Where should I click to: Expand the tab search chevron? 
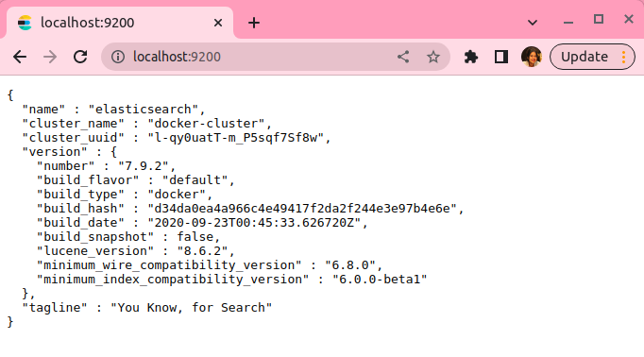(x=533, y=23)
